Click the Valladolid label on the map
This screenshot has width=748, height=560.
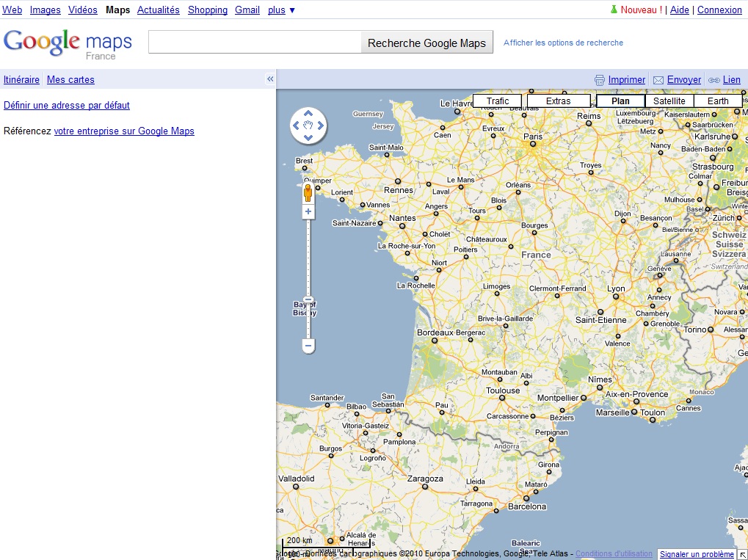[x=297, y=479]
